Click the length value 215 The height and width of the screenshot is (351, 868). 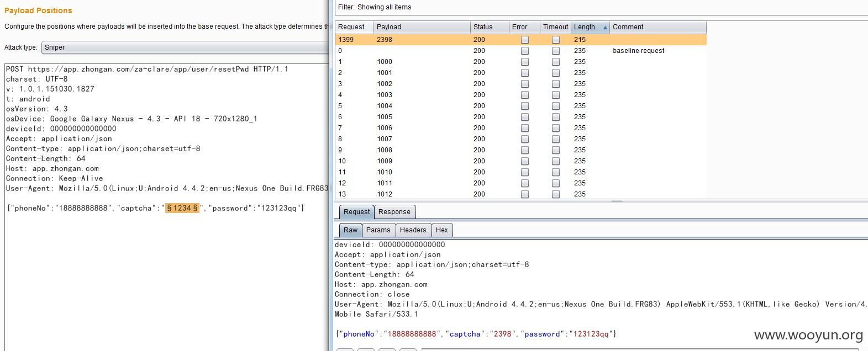580,40
